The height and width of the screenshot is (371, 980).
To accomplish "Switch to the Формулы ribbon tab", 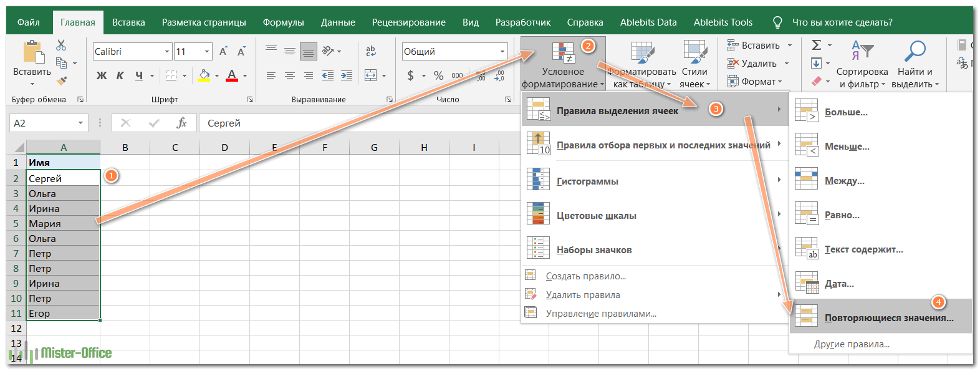I will [283, 22].
